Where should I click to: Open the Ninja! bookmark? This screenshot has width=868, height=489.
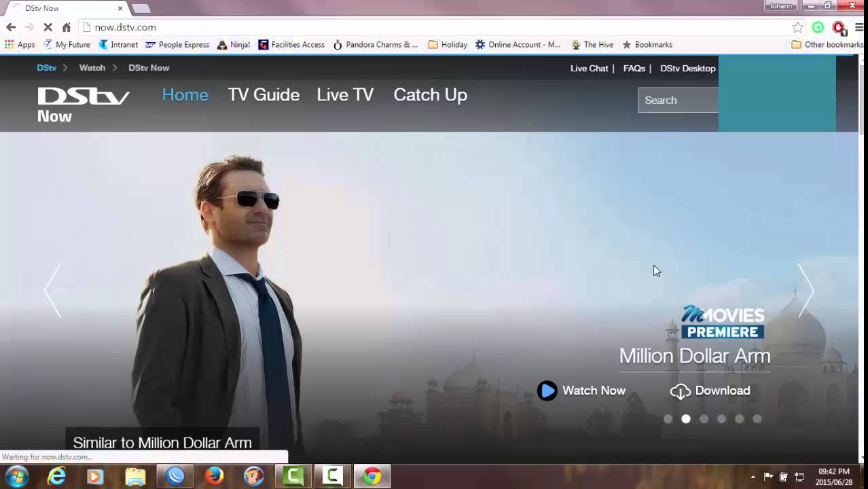click(x=234, y=45)
